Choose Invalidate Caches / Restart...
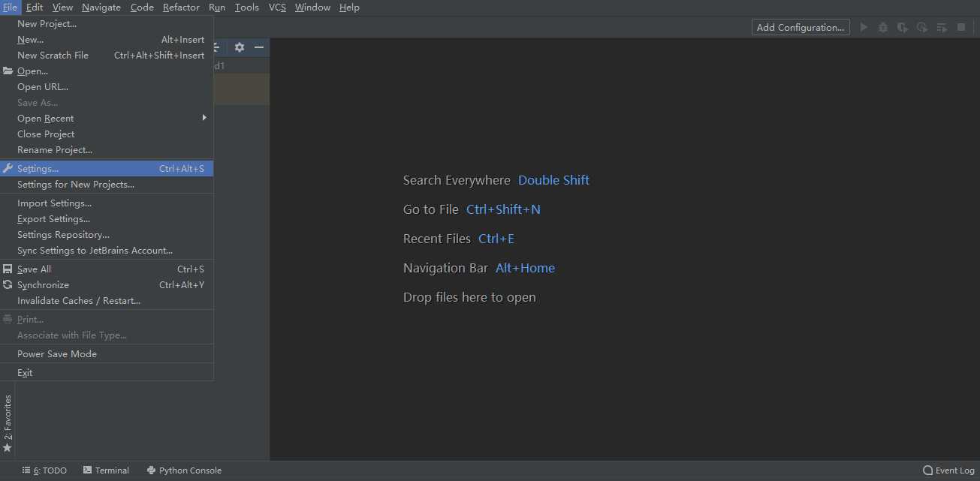The height and width of the screenshot is (481, 980). point(79,301)
